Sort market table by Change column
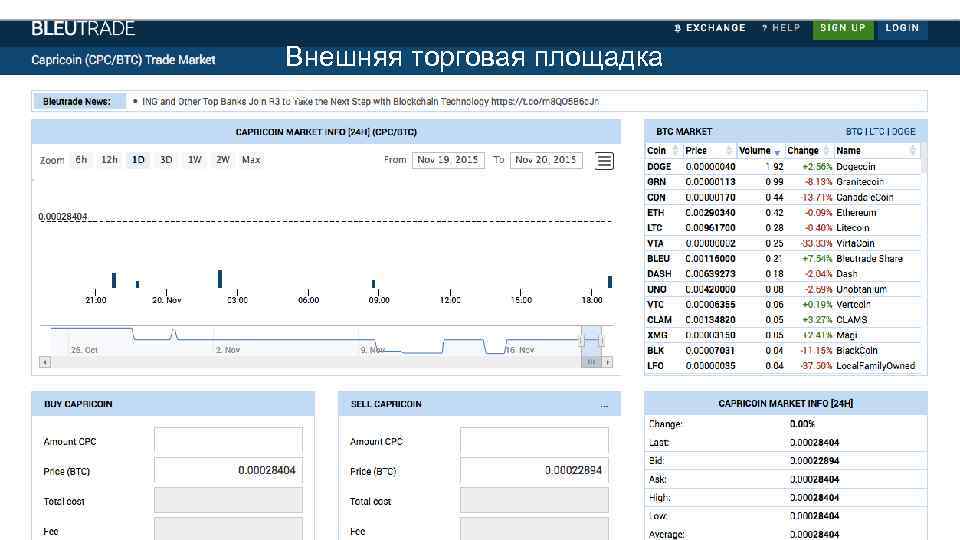 [x=808, y=151]
